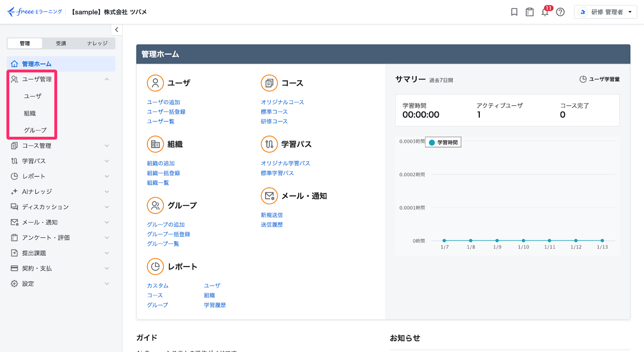Viewport: 644px width, 352px height.
Task: Click the orange 学習パス circle icon
Action: 269,144
